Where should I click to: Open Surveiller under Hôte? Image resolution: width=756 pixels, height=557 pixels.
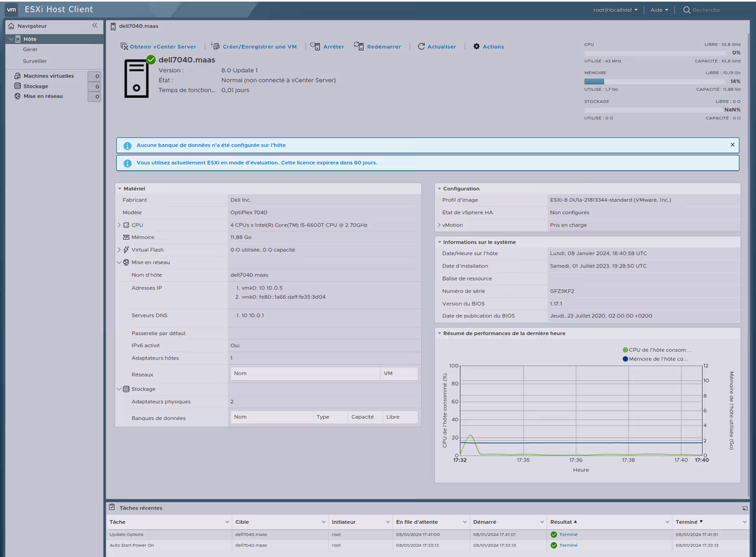35,61
